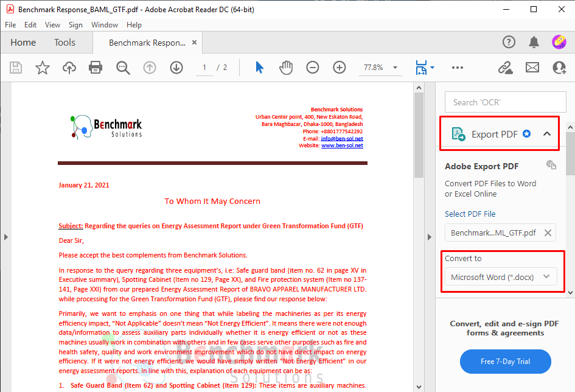Open the File menu
Screen dimensions: 575x392
pyautogui.click(x=10, y=25)
